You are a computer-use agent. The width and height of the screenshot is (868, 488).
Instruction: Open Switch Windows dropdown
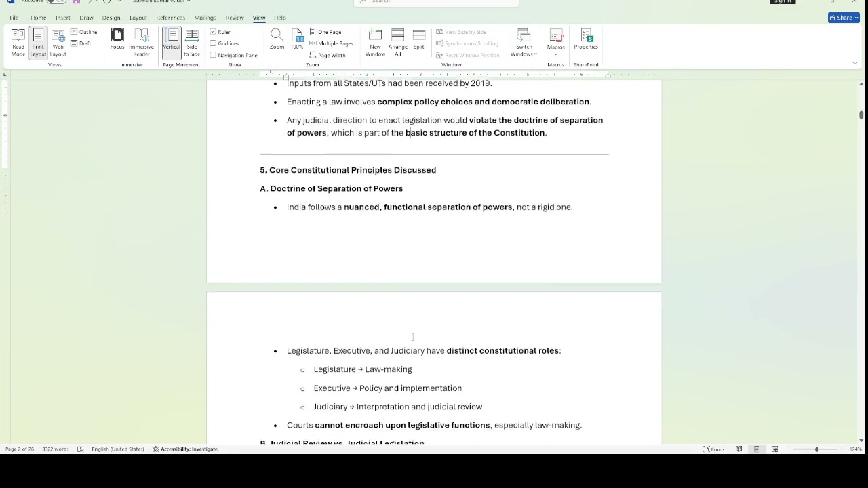coord(524,43)
